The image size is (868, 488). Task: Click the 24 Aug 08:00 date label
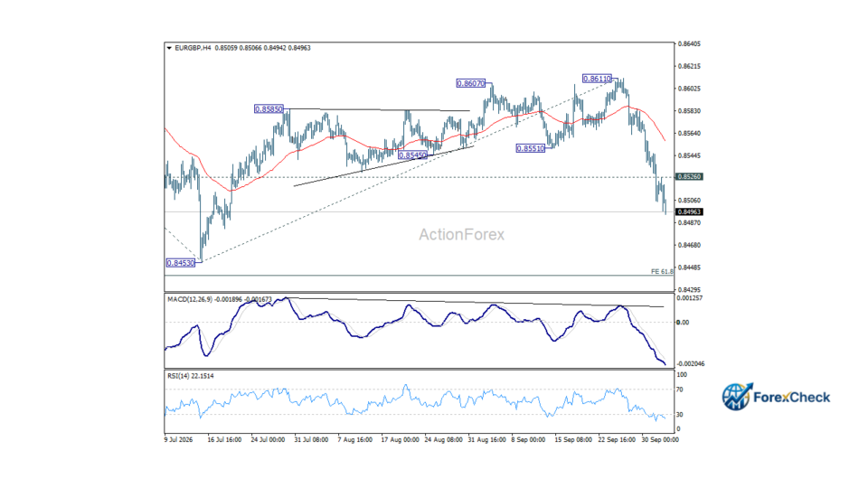pos(443,440)
